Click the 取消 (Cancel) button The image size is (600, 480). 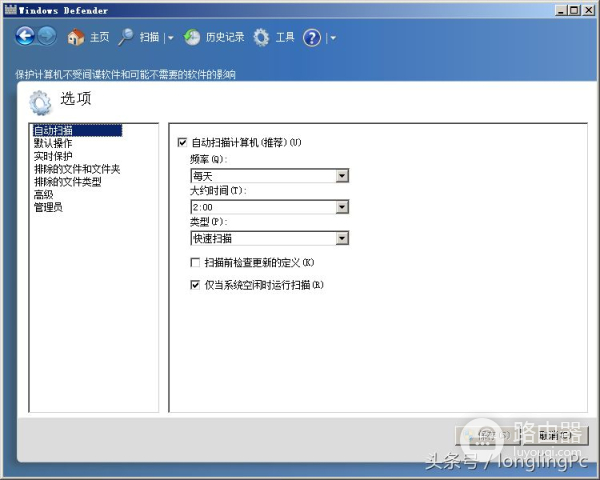pos(556,435)
